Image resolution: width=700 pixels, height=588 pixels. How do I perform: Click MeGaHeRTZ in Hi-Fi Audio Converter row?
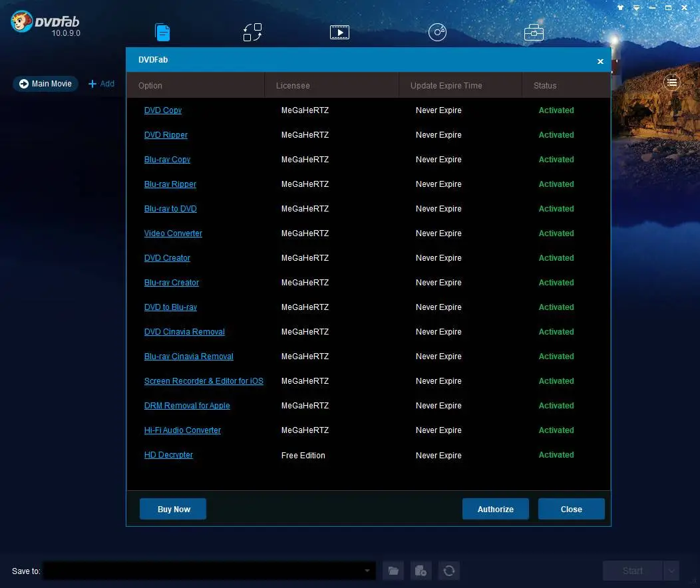tap(305, 430)
